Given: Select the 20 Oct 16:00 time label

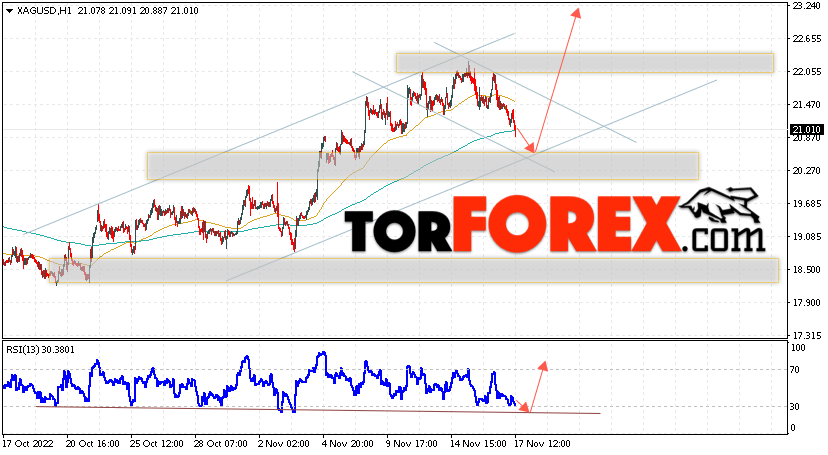Looking at the screenshot, I should (92, 444).
